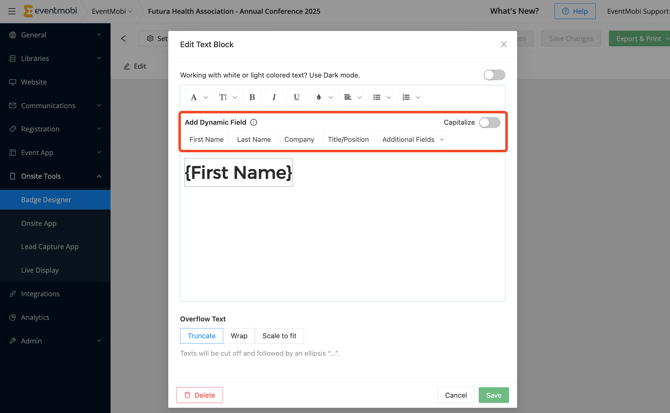Apply underline formatting to the text
This screenshot has width=670, height=413.
click(296, 97)
